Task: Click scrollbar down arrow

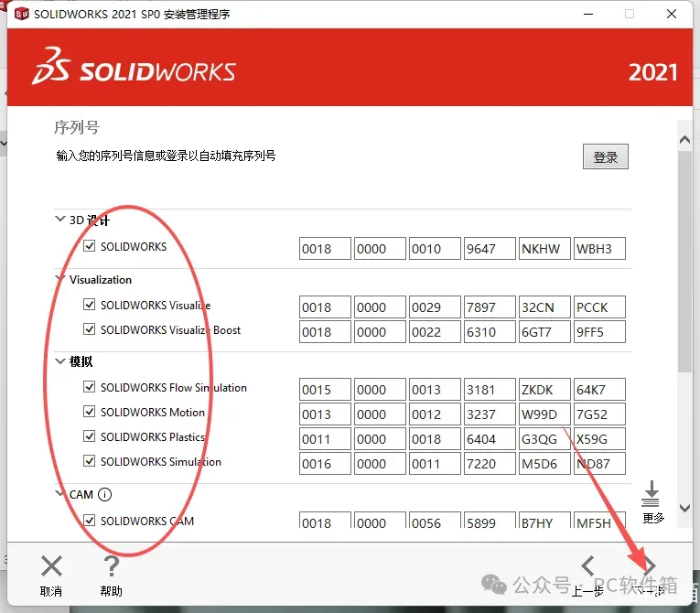Action: click(x=684, y=508)
